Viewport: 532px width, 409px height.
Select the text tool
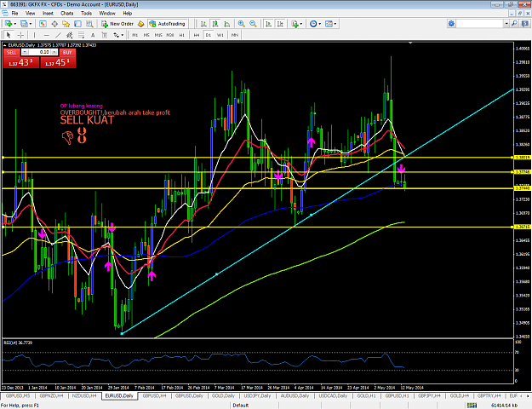(x=93, y=35)
